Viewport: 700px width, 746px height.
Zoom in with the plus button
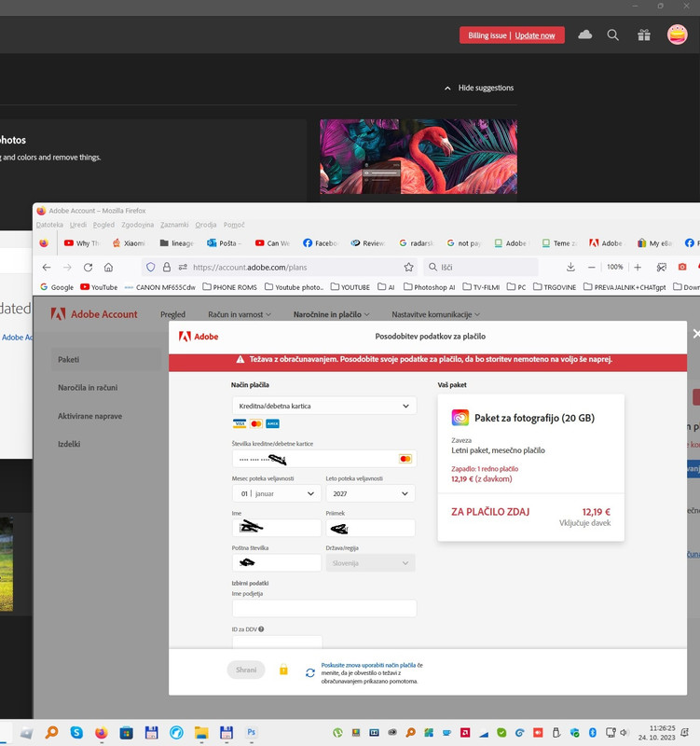point(638,268)
